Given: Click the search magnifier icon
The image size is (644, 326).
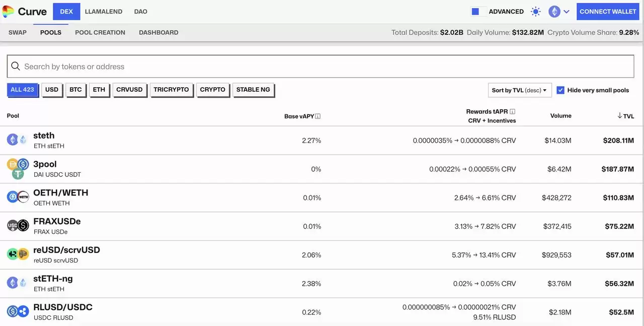Looking at the screenshot, I should coord(16,67).
